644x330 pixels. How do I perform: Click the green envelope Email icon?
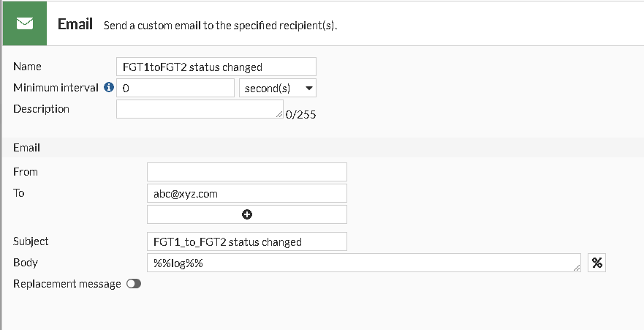click(x=25, y=23)
